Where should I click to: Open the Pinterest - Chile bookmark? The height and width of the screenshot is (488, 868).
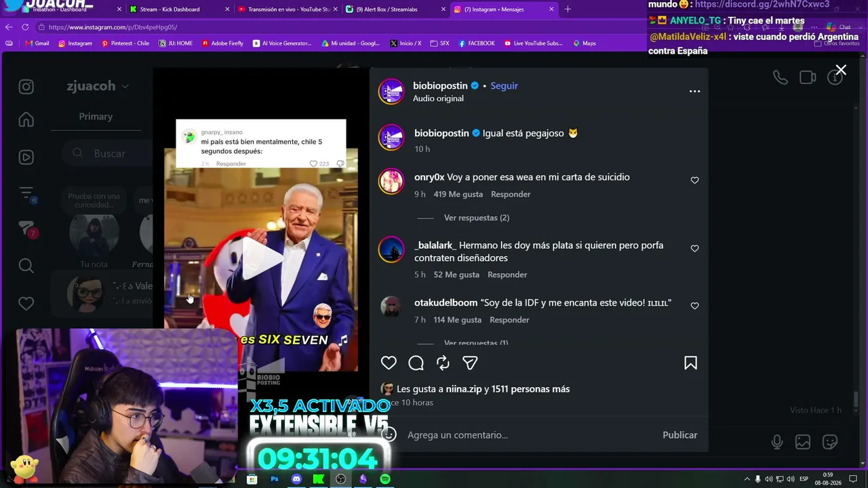pos(125,43)
